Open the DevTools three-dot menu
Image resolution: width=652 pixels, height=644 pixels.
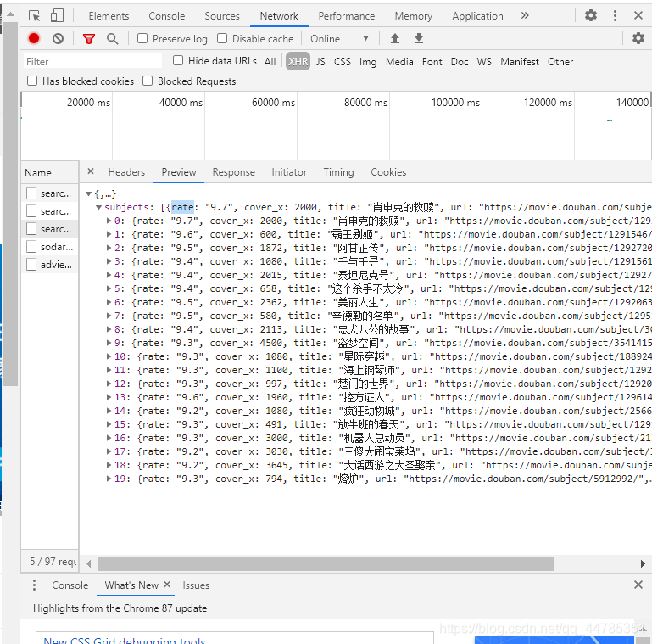click(615, 16)
